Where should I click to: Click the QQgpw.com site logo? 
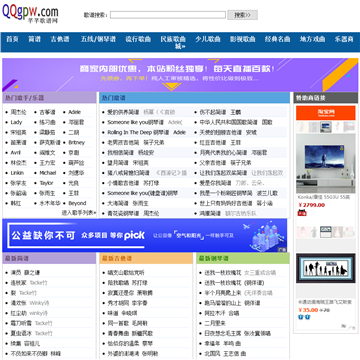pyautogui.click(x=30, y=13)
